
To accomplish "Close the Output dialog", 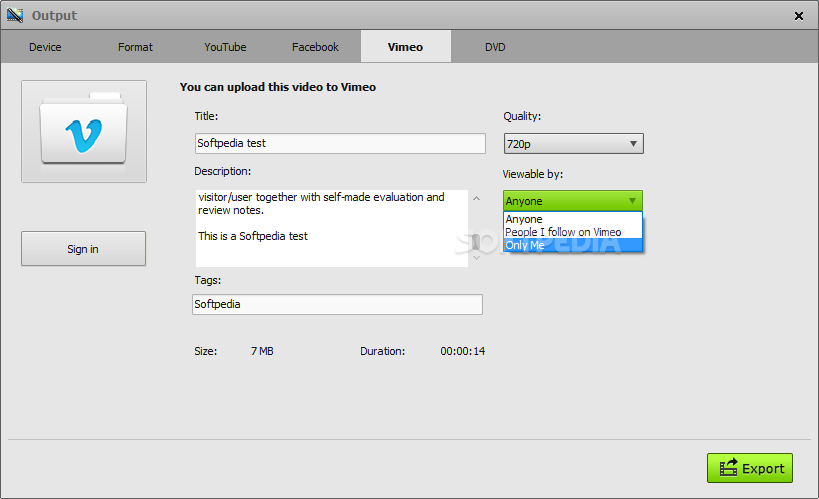I will coord(799,16).
